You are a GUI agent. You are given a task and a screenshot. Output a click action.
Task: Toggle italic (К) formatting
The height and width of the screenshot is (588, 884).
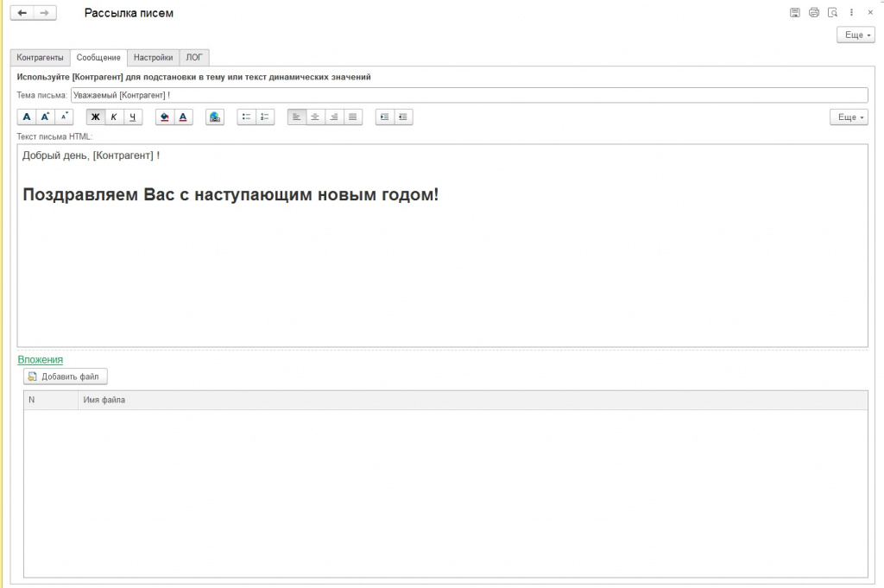(114, 117)
